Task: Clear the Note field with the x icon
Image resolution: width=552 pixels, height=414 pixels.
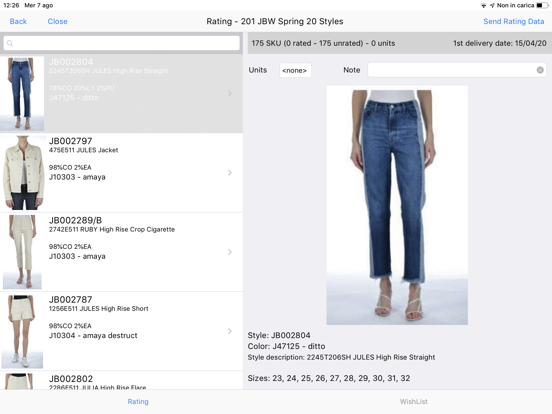Action: [x=540, y=70]
